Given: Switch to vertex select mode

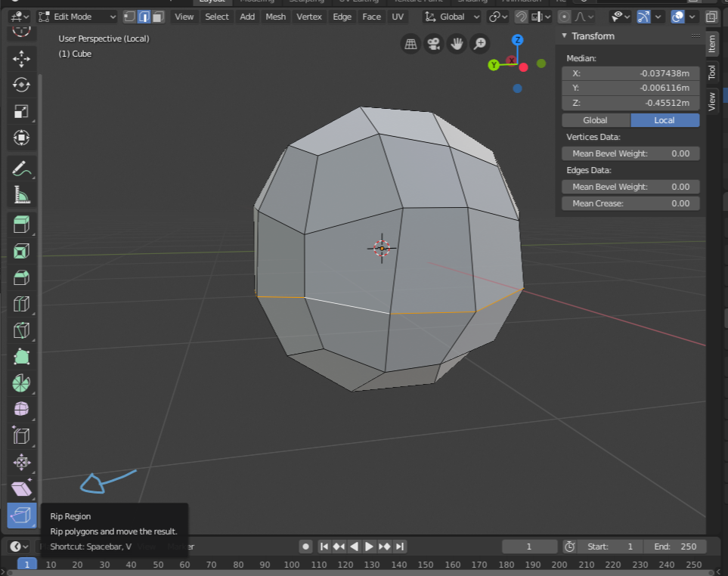Looking at the screenshot, I should tap(129, 17).
